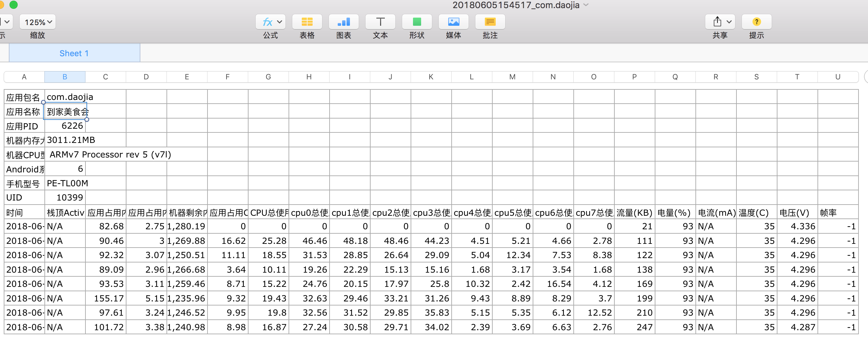Select the voltage cell 4.336
The height and width of the screenshot is (338, 868).
(797, 226)
